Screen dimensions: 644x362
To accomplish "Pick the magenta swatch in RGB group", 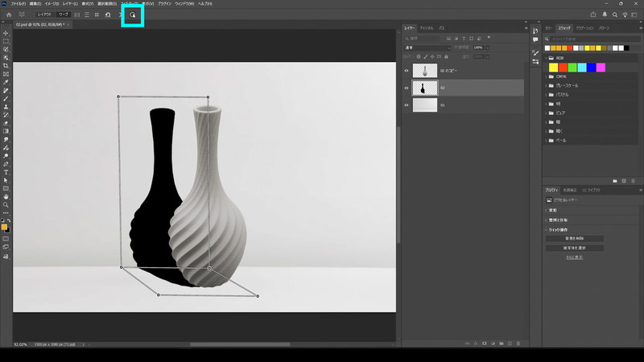I will (x=601, y=68).
